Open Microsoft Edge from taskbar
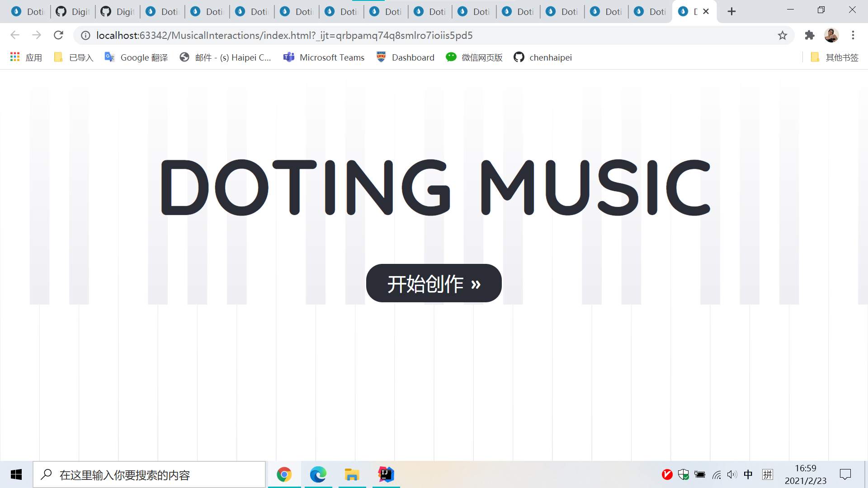The width and height of the screenshot is (868, 488). point(318,474)
